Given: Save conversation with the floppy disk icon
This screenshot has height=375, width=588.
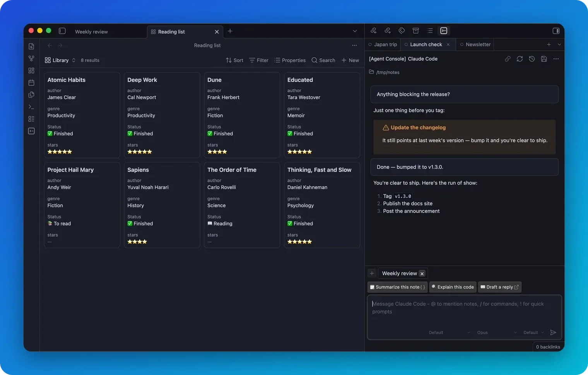Looking at the screenshot, I should (x=544, y=59).
